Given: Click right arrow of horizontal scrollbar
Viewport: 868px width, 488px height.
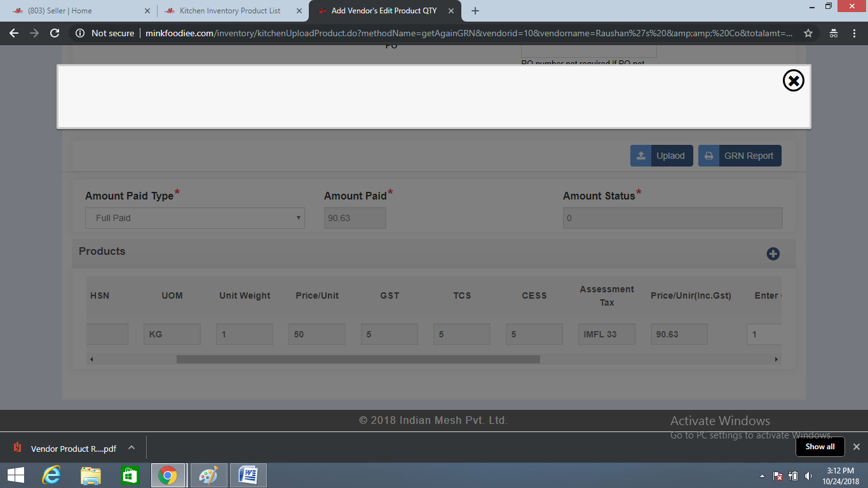Looking at the screenshot, I should pos(776,360).
